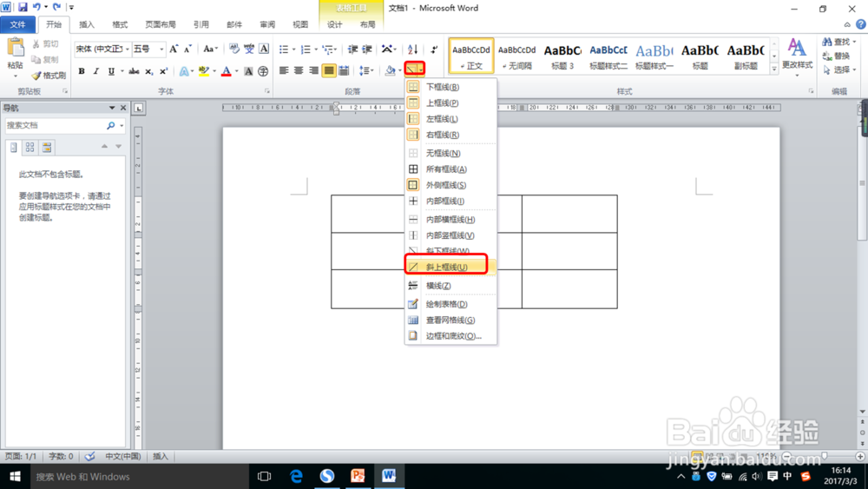
Task: Choose All Borders (所有框线) from menu
Action: (x=450, y=169)
